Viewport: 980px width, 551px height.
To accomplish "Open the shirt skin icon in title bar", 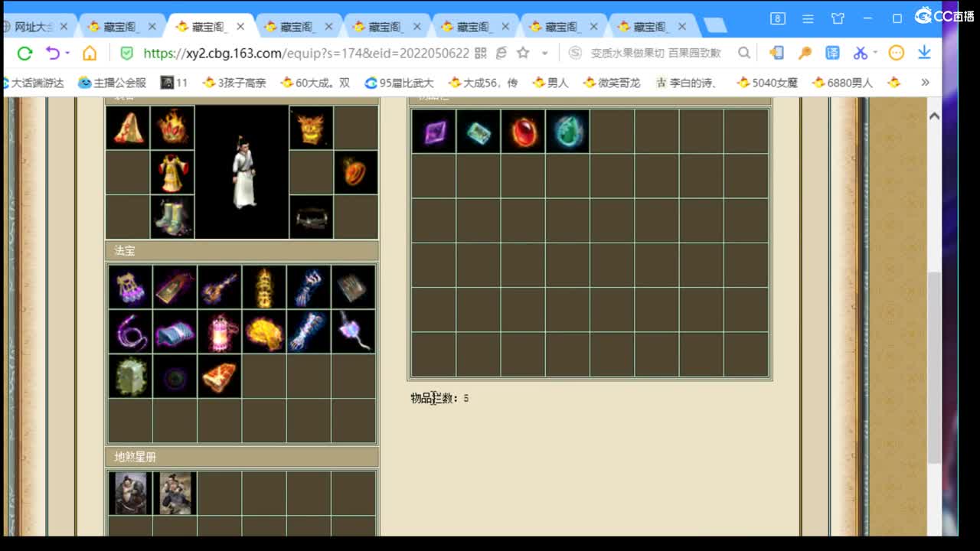I will tap(838, 18).
